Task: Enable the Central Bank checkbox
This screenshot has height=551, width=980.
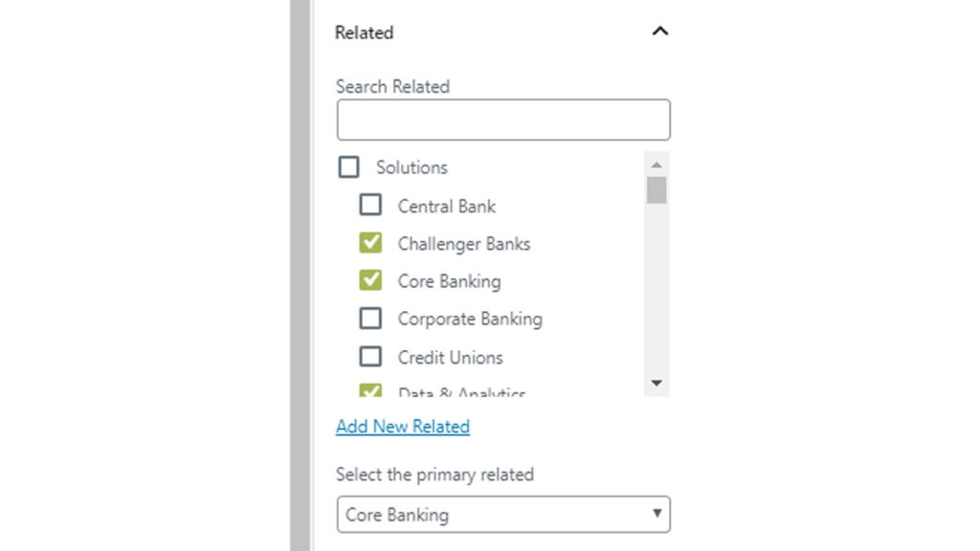Action: point(370,205)
